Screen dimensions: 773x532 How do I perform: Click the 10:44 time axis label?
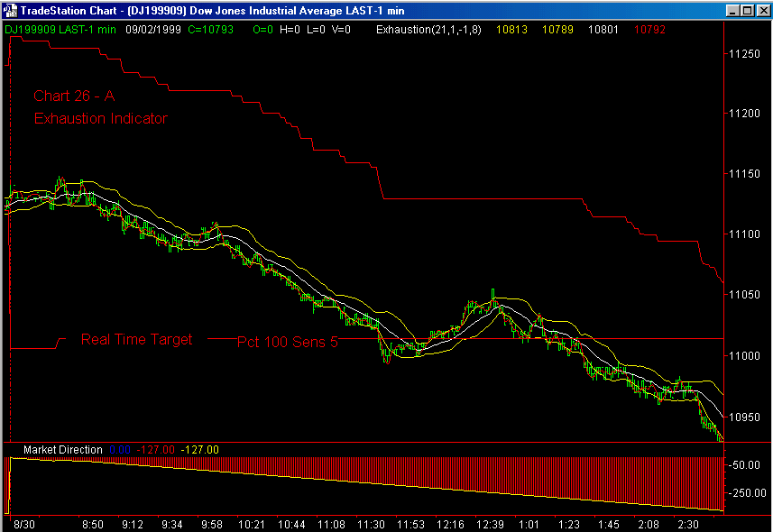click(291, 525)
